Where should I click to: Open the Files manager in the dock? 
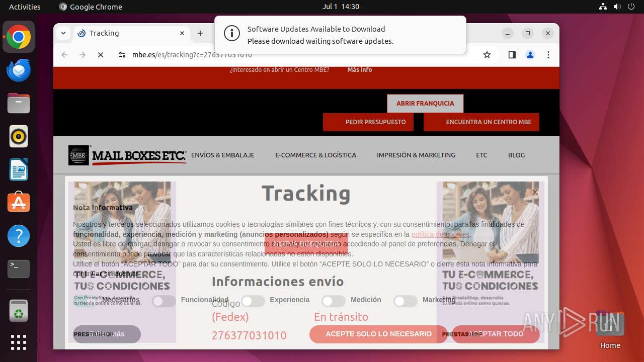click(19, 103)
